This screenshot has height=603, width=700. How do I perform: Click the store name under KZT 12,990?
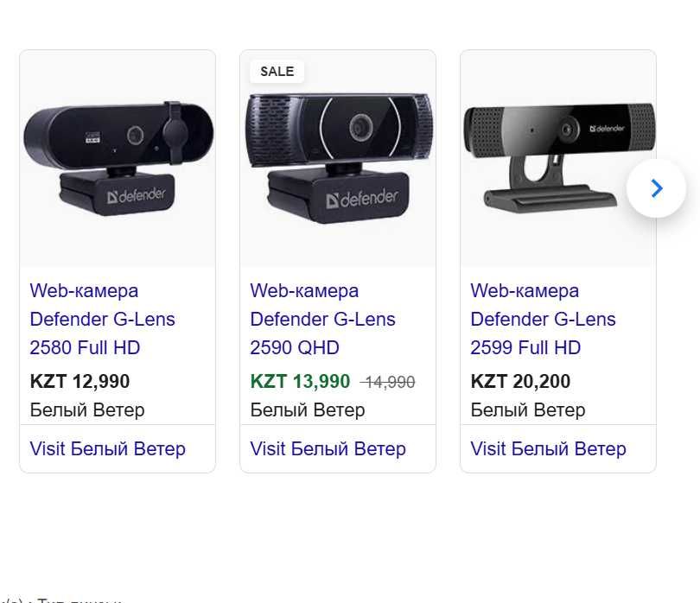click(x=87, y=409)
